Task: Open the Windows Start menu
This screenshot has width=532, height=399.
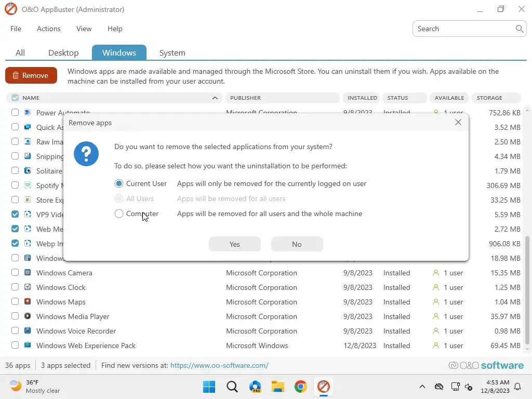Action: click(209, 387)
